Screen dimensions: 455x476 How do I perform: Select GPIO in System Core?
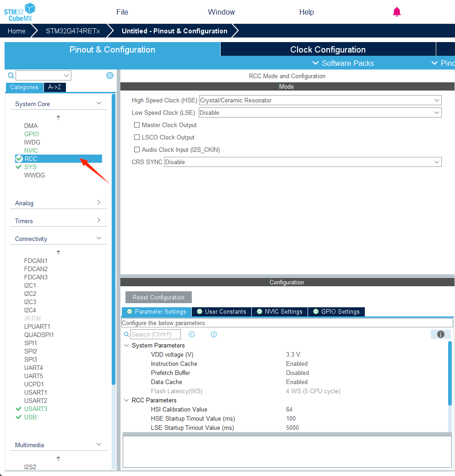pos(32,134)
